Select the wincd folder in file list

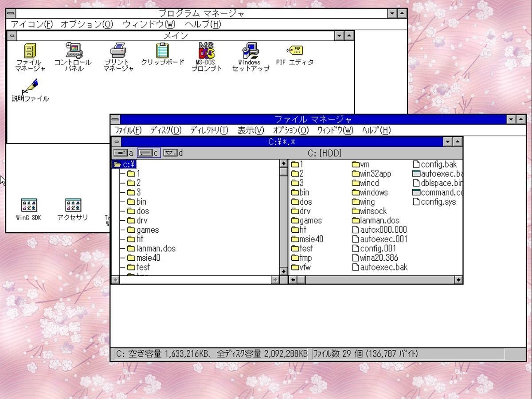tap(365, 183)
